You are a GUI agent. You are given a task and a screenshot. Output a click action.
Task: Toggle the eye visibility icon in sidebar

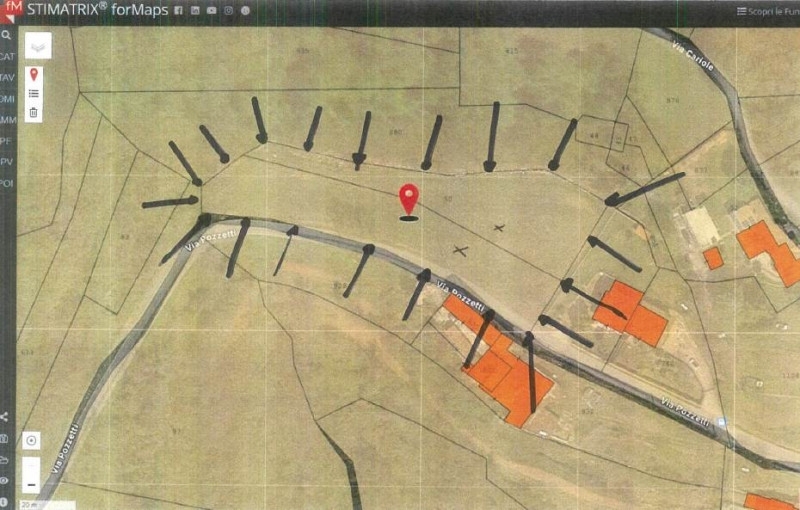6,480
